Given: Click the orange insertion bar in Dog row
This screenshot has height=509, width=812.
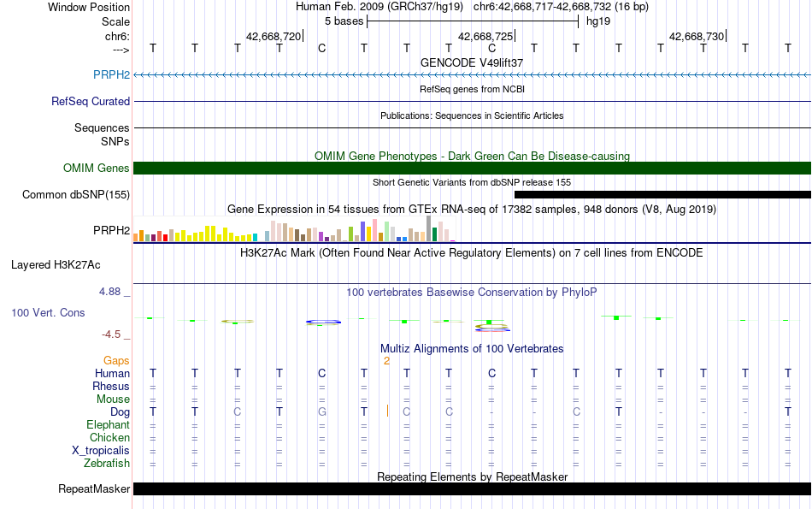Looking at the screenshot, I should point(387,411).
